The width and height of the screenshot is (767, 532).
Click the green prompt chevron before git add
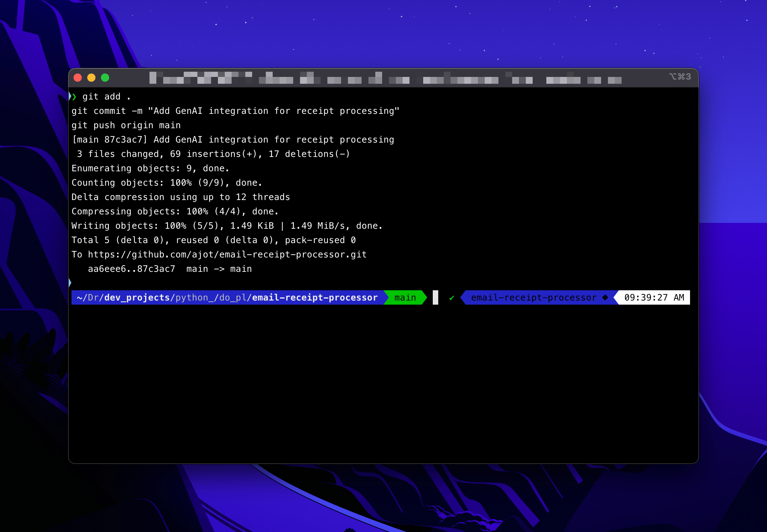click(74, 97)
